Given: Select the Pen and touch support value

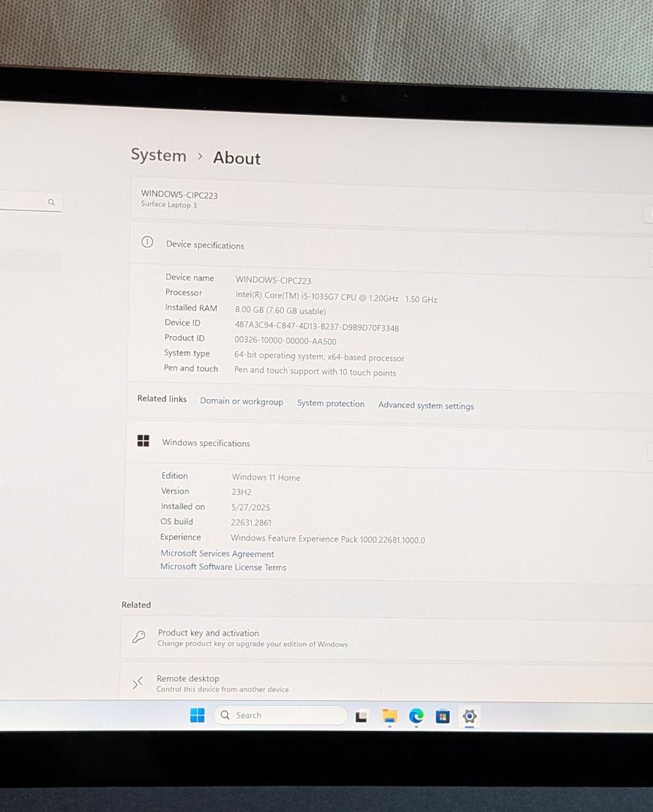Looking at the screenshot, I should (315, 371).
